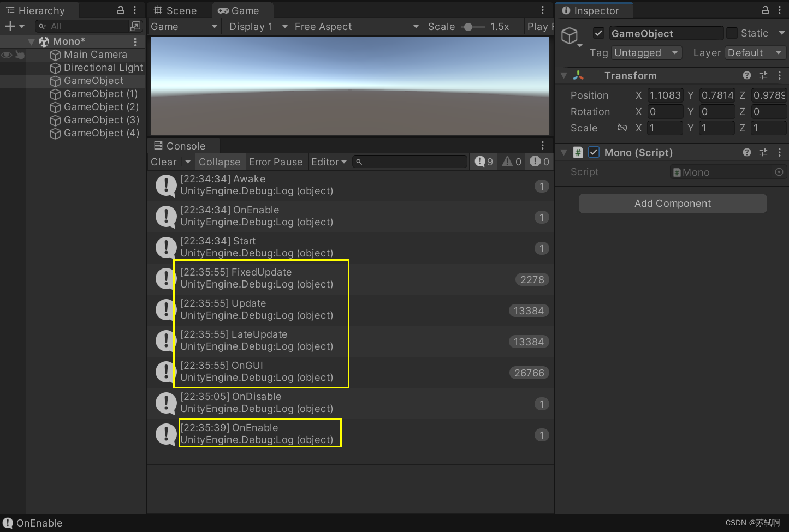Open the Transform component presets icon
789x532 pixels.
click(763, 75)
